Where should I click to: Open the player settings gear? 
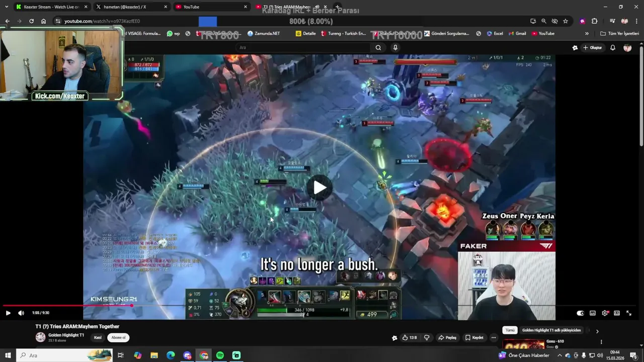click(605, 313)
